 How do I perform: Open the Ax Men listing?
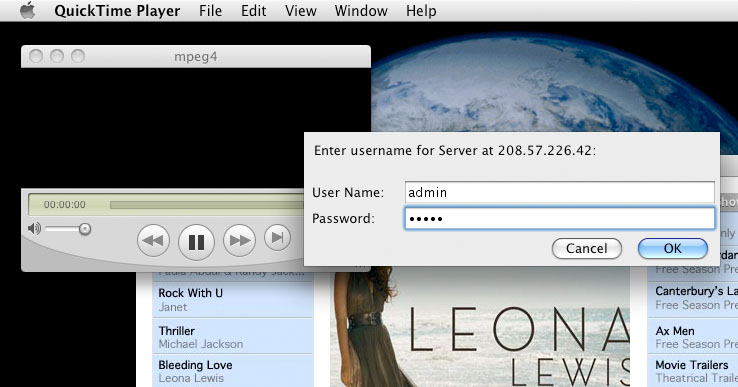(693, 337)
